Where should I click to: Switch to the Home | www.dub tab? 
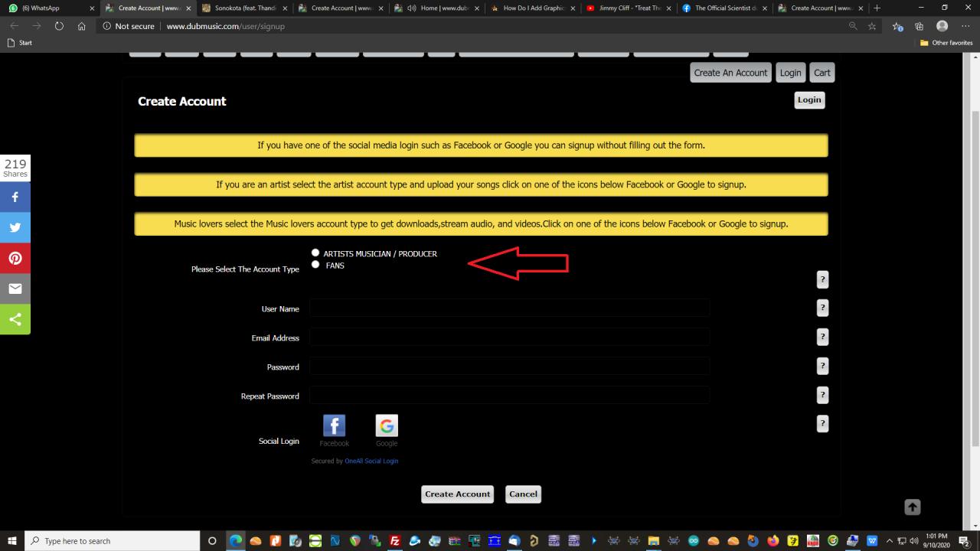pos(436,8)
